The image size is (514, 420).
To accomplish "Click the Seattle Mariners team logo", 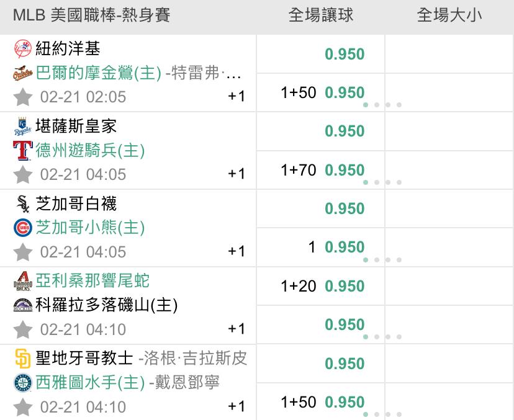I will click(22, 383).
